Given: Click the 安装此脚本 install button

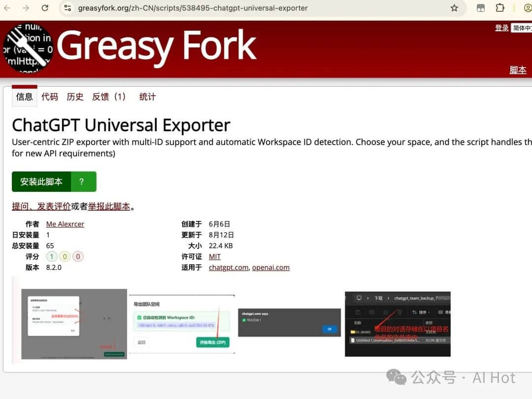Looking at the screenshot, I should coord(41,181).
